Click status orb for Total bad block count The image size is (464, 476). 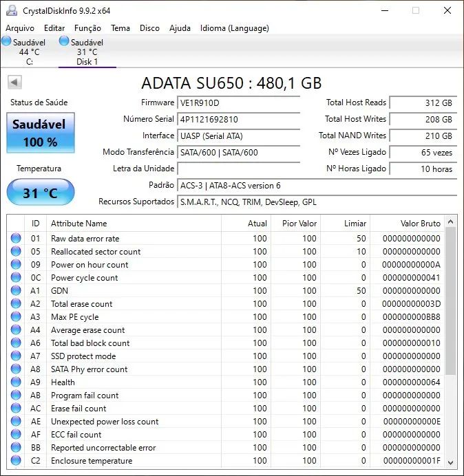coord(16,343)
